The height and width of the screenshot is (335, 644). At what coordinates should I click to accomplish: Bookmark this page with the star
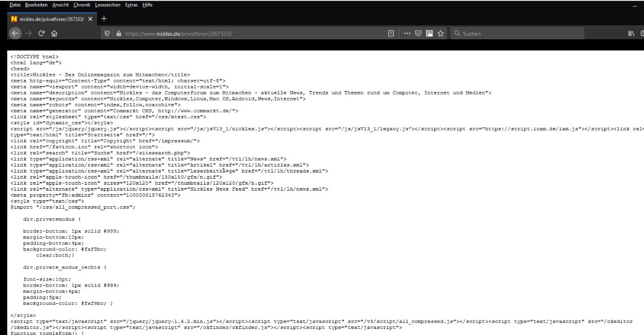click(x=441, y=33)
